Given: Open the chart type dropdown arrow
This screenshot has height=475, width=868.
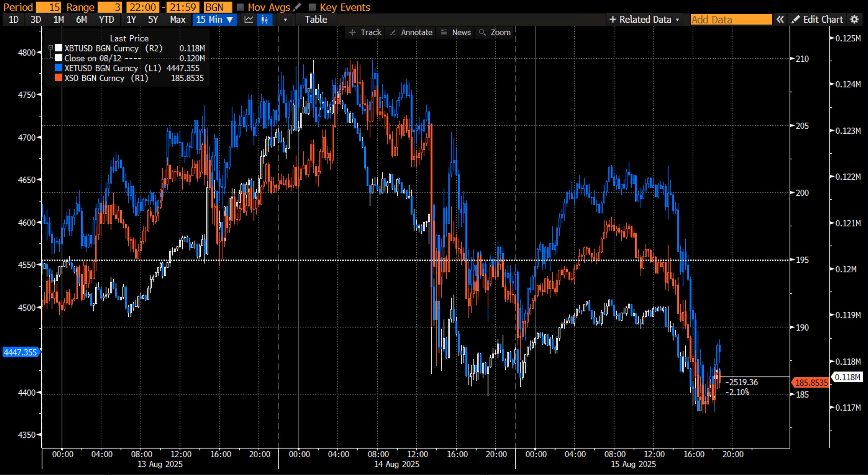Looking at the screenshot, I should pyautogui.click(x=286, y=20).
